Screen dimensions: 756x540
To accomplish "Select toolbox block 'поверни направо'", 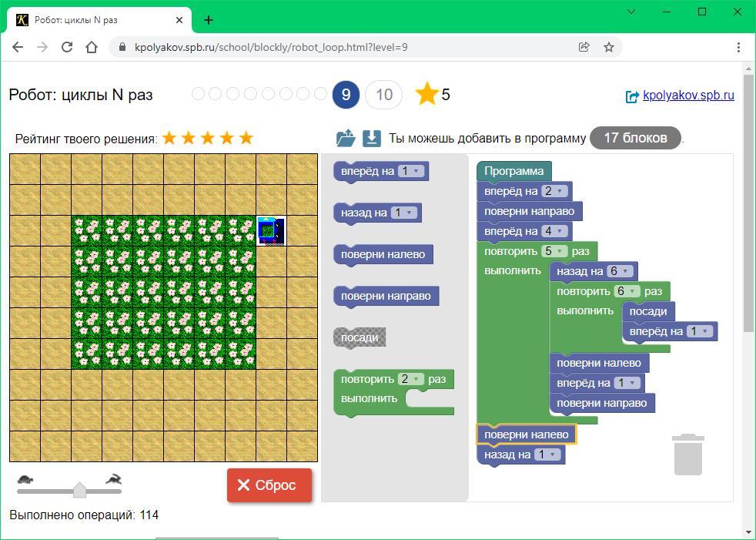I will pos(386,296).
